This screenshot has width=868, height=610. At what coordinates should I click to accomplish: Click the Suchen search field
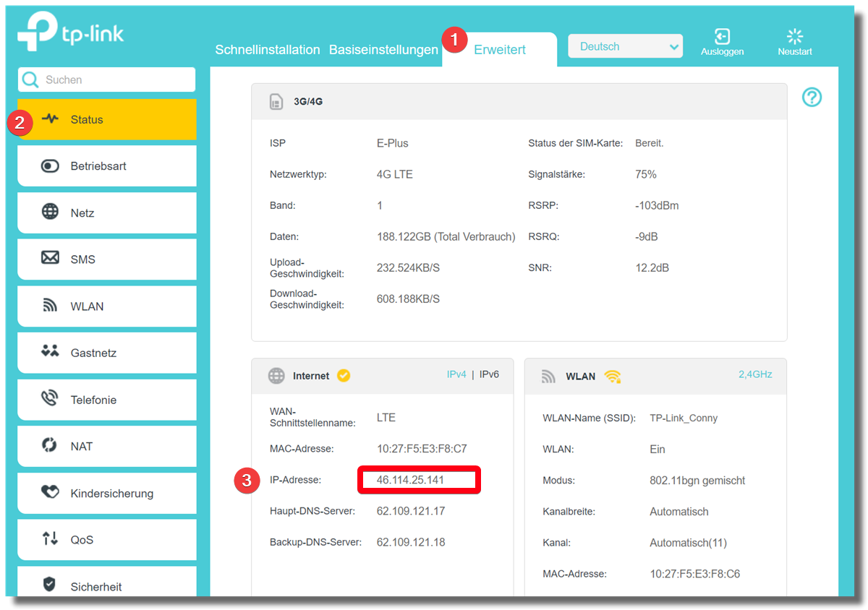pos(116,80)
